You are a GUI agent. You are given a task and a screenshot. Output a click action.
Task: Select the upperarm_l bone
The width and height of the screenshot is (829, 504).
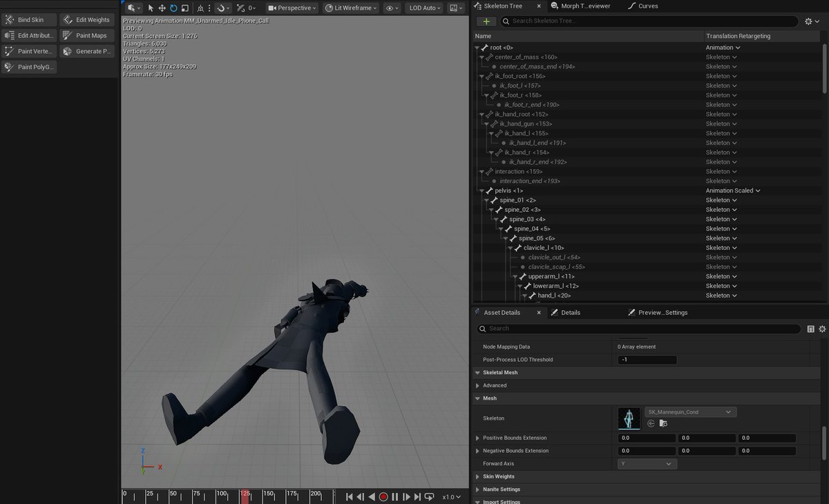(551, 276)
